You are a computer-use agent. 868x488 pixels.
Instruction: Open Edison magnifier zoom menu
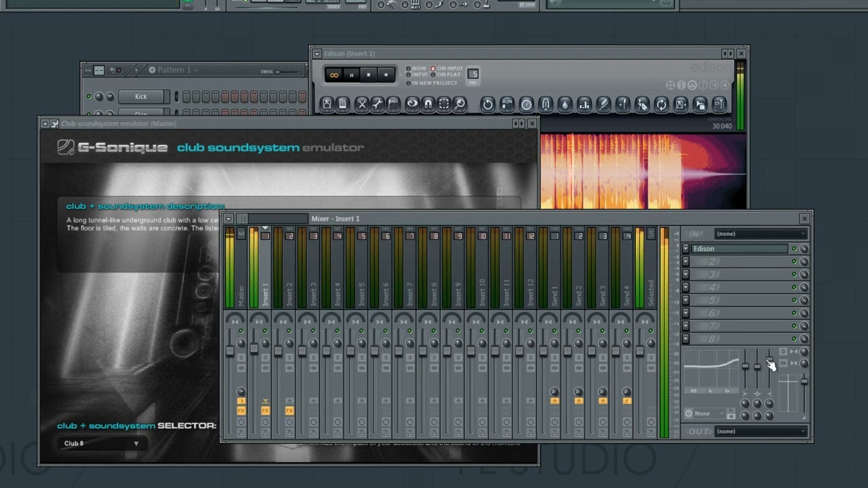pos(460,104)
